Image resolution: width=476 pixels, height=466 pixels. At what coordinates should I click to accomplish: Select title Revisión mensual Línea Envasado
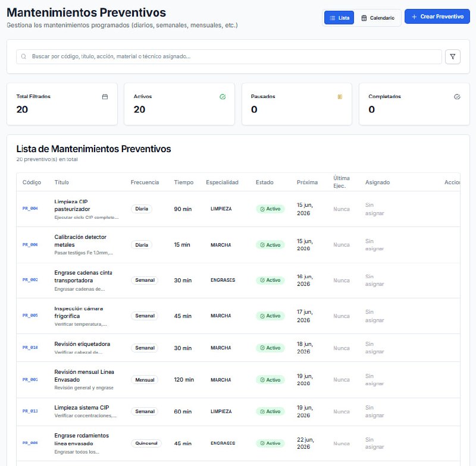point(84,376)
